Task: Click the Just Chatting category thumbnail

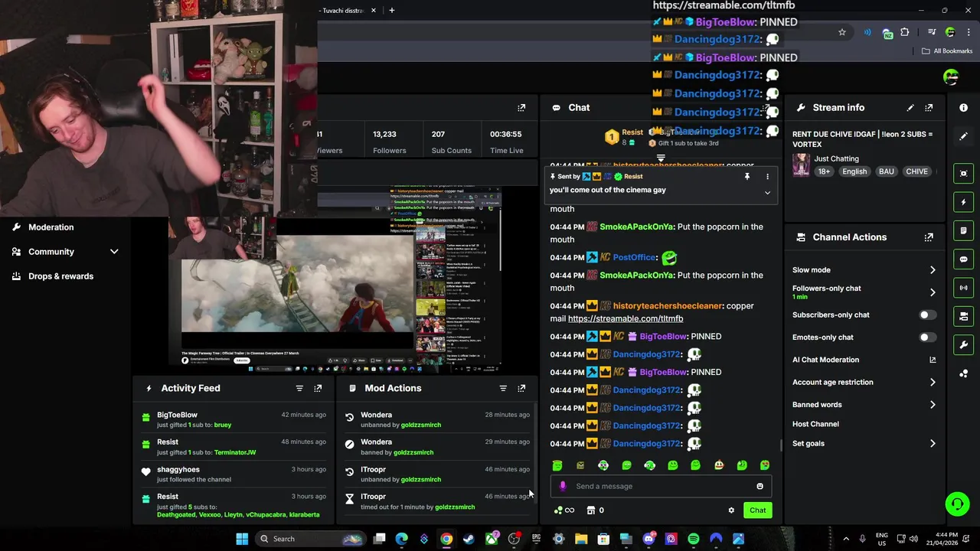Action: click(801, 165)
